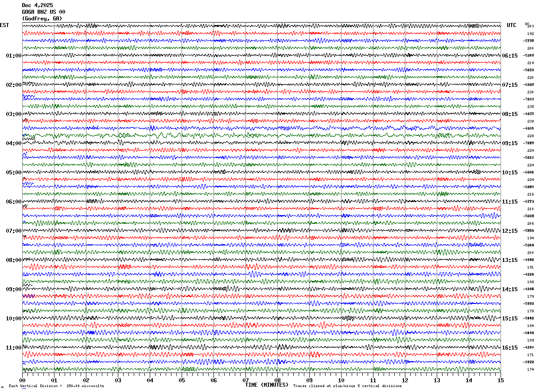This screenshot has height=392, width=536.
Task: Click the '02:00' EST hour label
Action: tap(14, 85)
